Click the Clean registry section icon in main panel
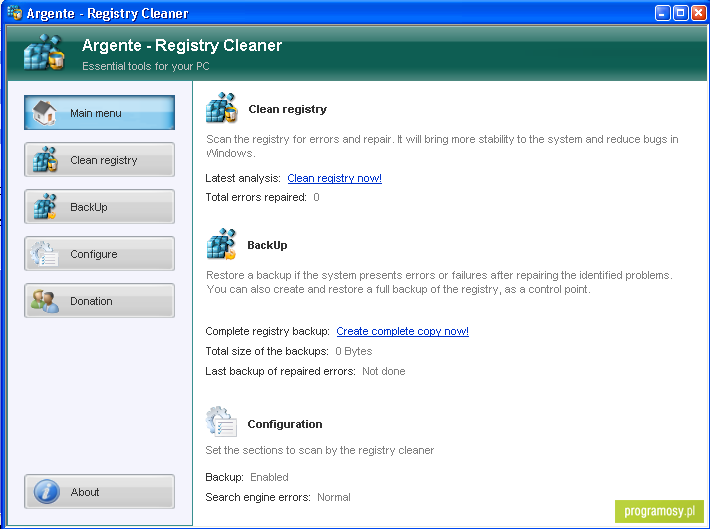710x529 pixels. tap(221, 108)
